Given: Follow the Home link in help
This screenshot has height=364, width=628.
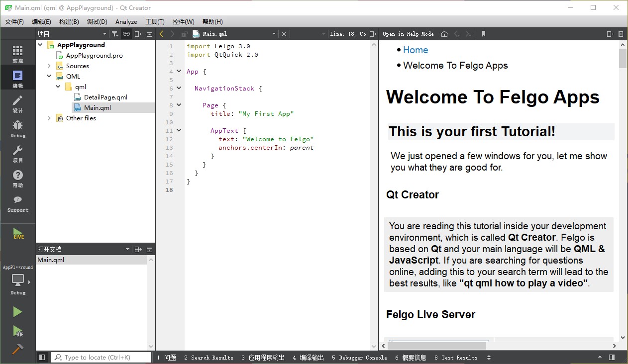Looking at the screenshot, I should (x=416, y=50).
